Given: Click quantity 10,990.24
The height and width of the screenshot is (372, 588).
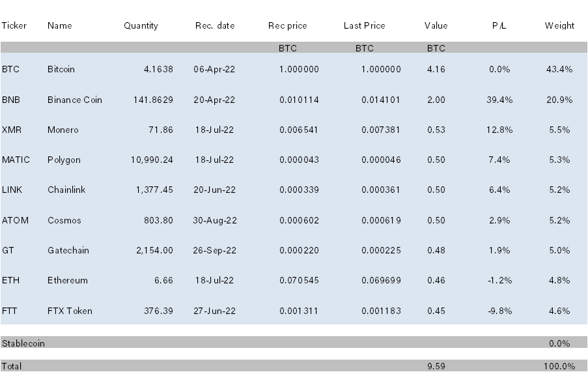Looking at the screenshot, I should pos(152,160).
